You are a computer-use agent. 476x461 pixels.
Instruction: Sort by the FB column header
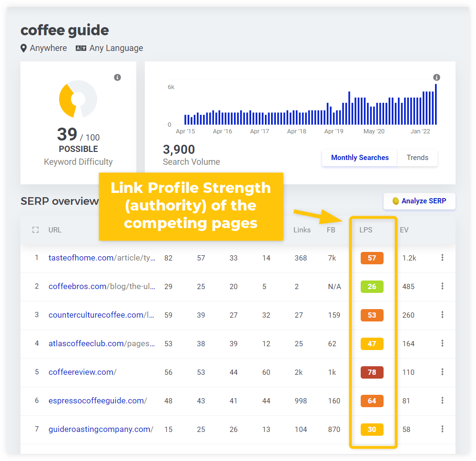331,230
